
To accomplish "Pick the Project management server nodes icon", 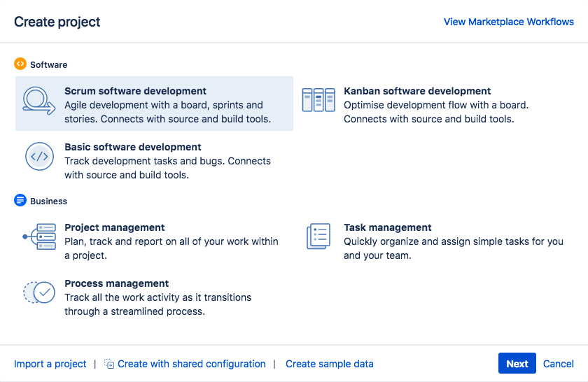I will tap(39, 236).
